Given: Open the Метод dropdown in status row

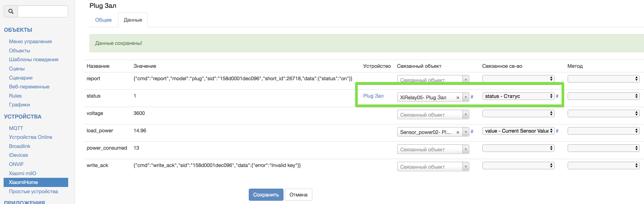Looking at the screenshot, I should pyautogui.click(x=603, y=96).
